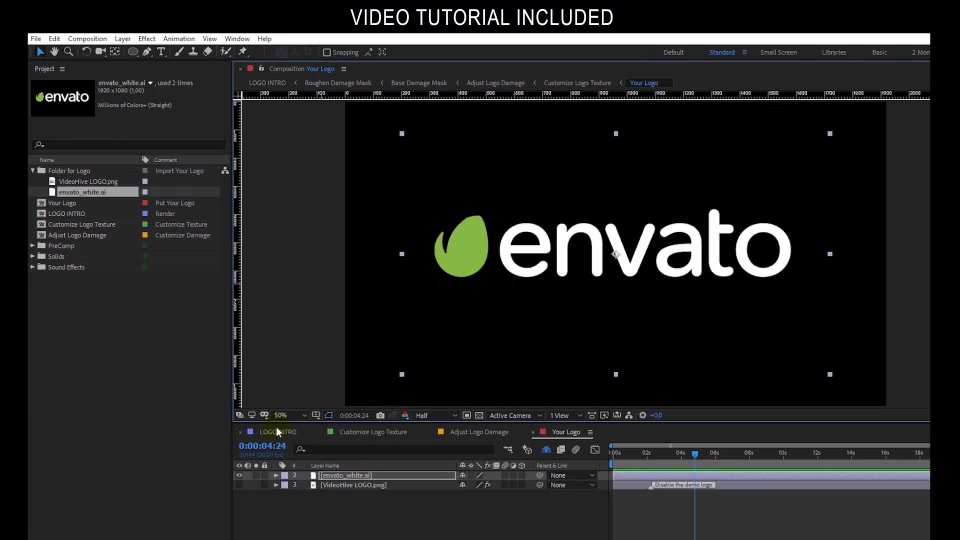Go to Base Damage Mask breadcrumb
The image size is (960, 540).
419,83
